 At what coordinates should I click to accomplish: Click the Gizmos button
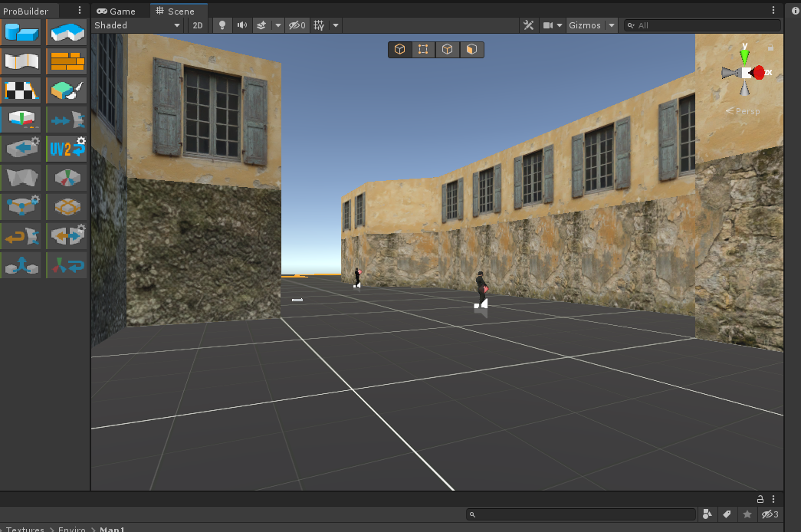(585, 25)
